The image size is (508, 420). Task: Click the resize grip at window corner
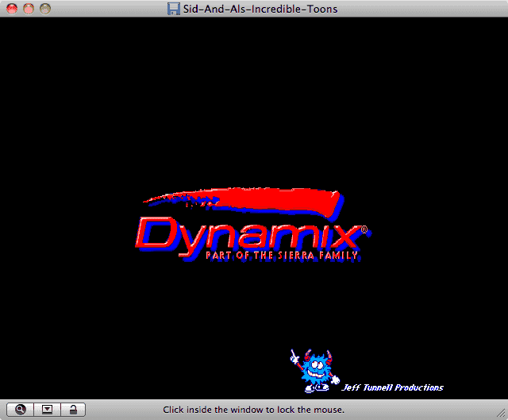click(x=502, y=413)
